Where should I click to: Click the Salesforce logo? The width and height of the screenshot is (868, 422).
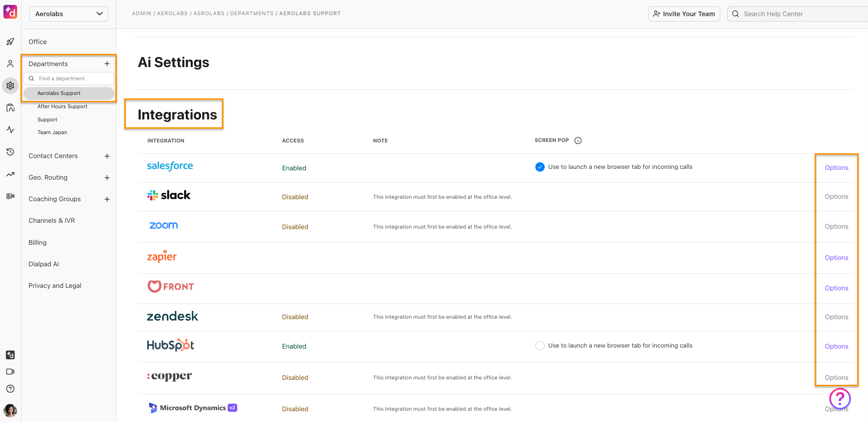pyautogui.click(x=170, y=166)
